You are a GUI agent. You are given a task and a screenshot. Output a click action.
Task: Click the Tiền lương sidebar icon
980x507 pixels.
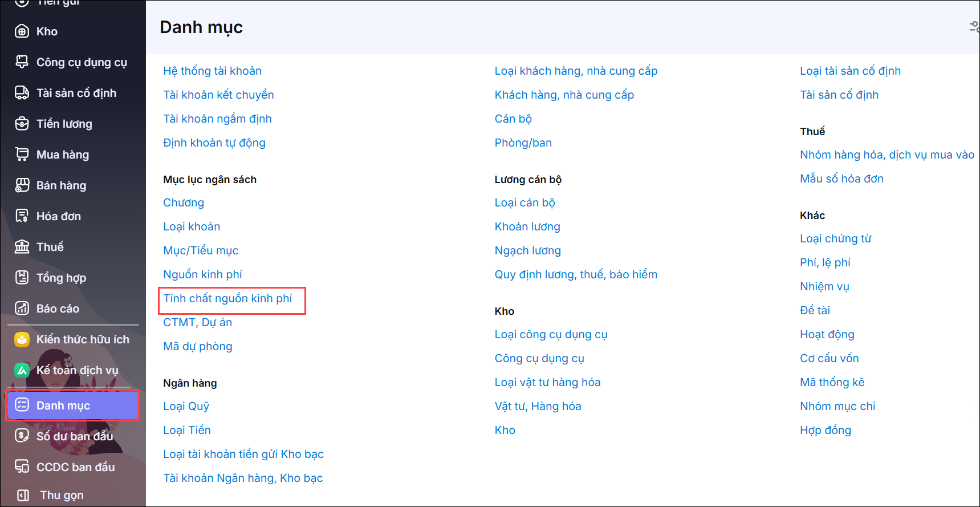[22, 124]
